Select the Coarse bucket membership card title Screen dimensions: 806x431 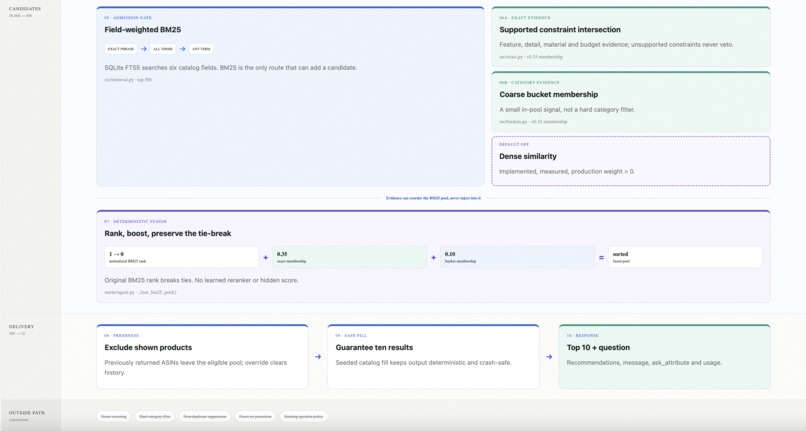coord(548,95)
